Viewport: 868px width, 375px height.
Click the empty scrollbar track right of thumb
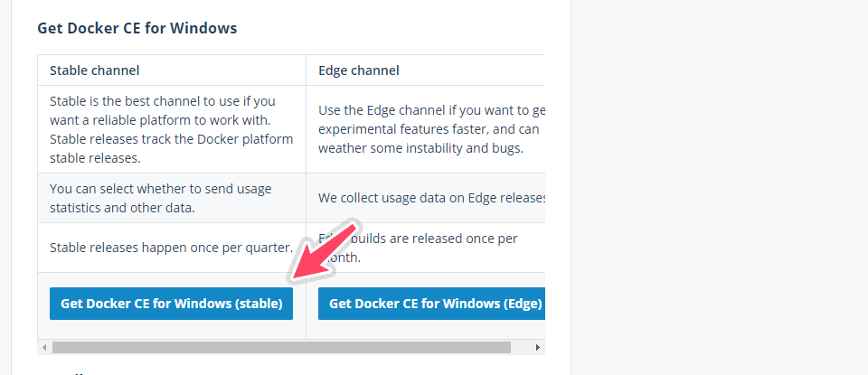tap(521, 347)
